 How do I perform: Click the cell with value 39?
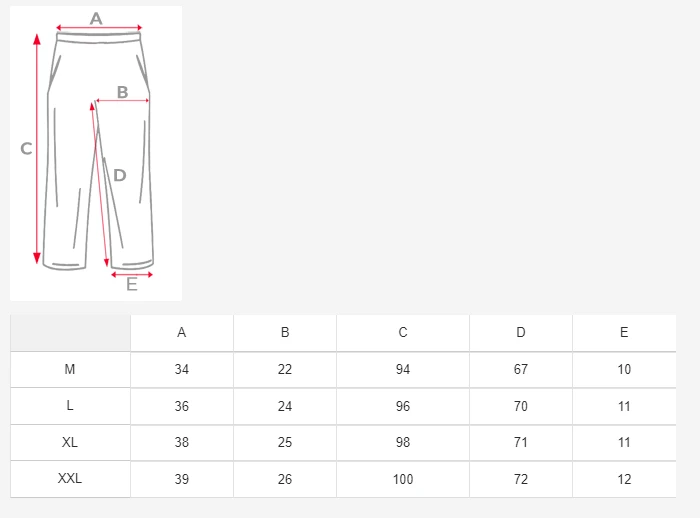(182, 479)
